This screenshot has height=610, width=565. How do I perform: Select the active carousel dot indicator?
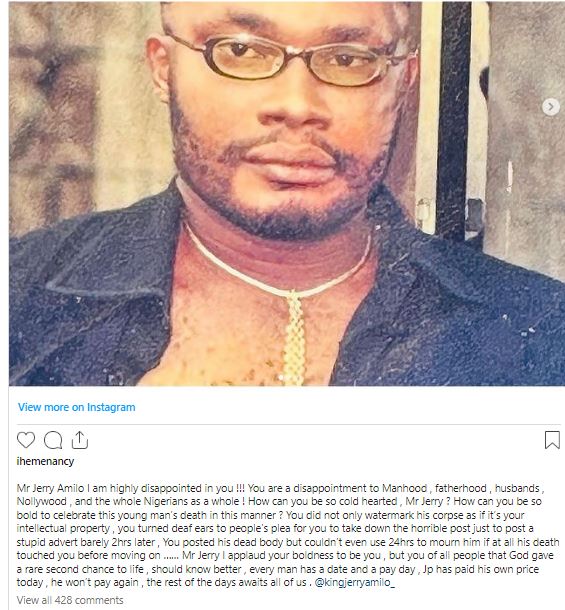[x=281, y=377]
